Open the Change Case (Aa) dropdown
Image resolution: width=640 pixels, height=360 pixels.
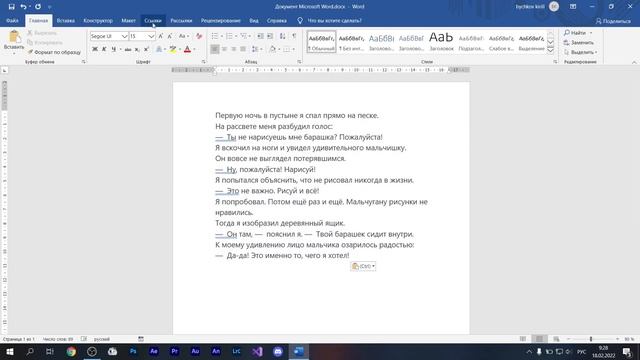tap(184, 36)
